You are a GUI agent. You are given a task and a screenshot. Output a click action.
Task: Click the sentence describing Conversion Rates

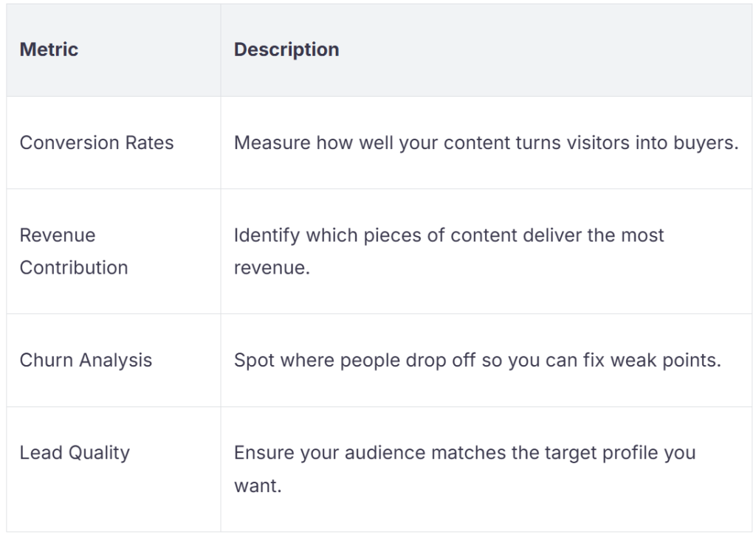coord(486,142)
